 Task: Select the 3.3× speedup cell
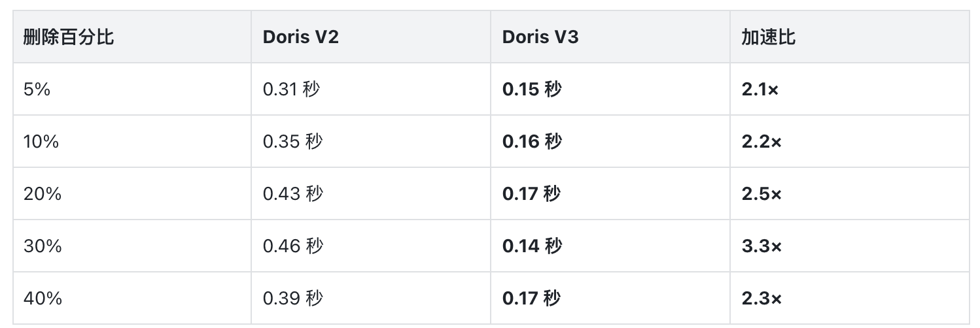click(x=849, y=246)
